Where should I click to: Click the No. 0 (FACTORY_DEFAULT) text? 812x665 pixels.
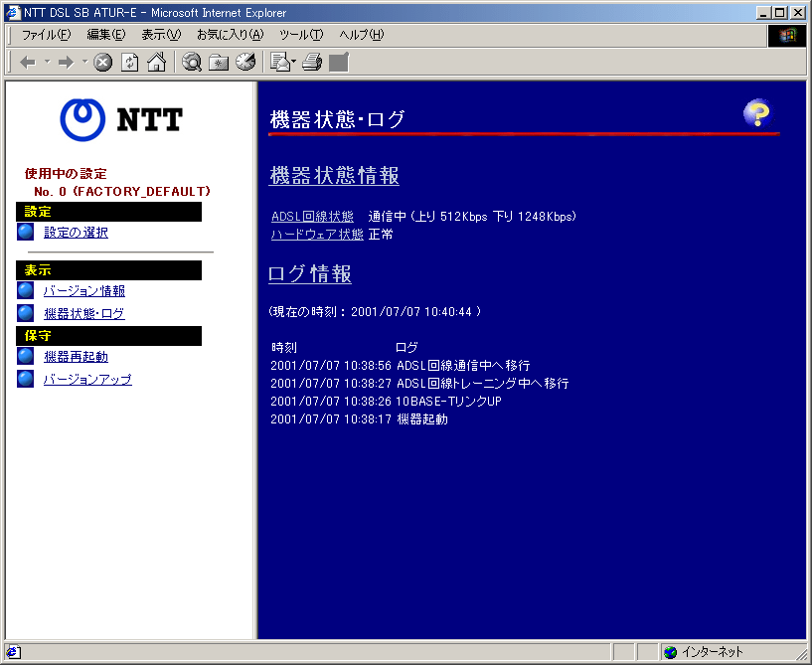tap(122, 191)
